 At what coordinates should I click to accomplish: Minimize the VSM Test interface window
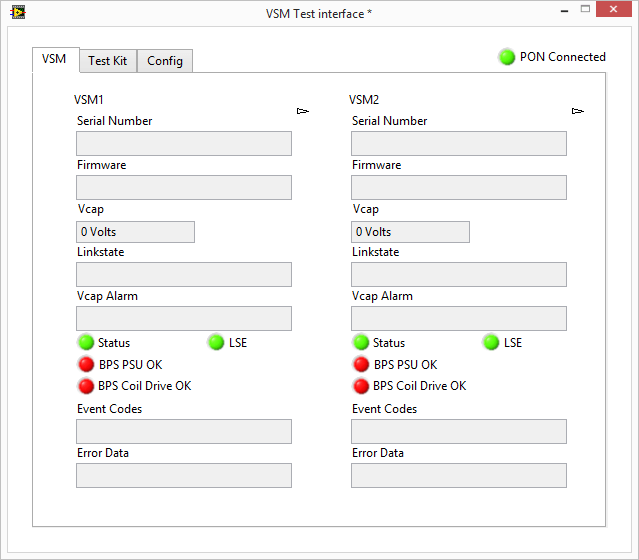click(564, 10)
